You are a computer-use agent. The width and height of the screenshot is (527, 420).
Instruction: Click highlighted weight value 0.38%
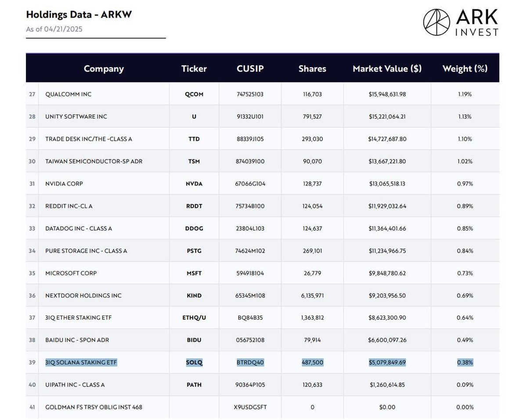[x=465, y=363]
